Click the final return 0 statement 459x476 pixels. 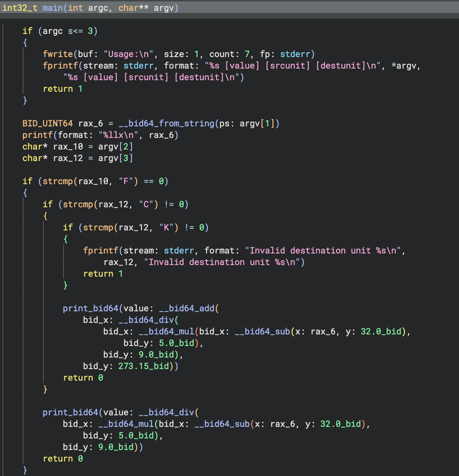[x=63, y=459]
